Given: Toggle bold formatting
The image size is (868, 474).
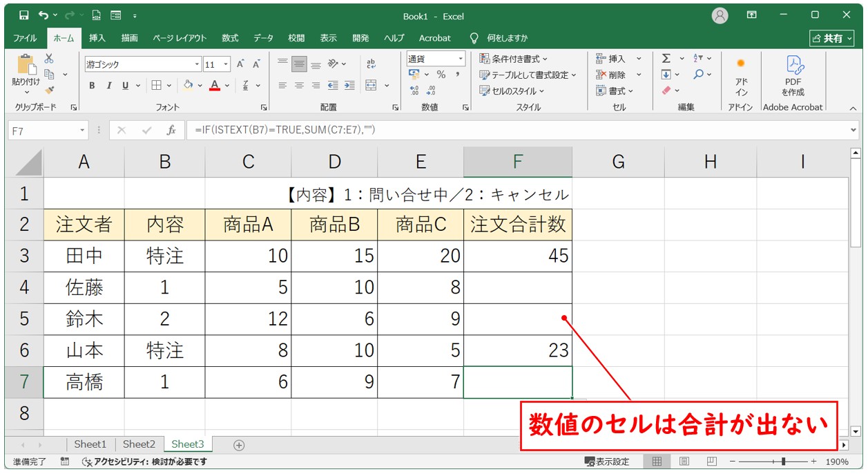Looking at the screenshot, I should (x=92, y=86).
